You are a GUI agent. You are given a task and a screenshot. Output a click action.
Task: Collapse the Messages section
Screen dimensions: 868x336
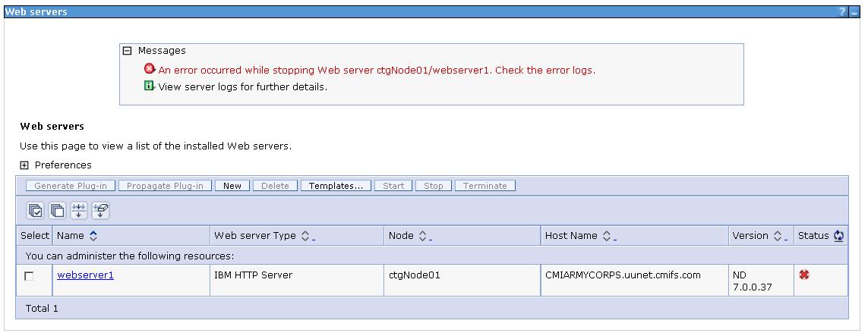click(128, 51)
